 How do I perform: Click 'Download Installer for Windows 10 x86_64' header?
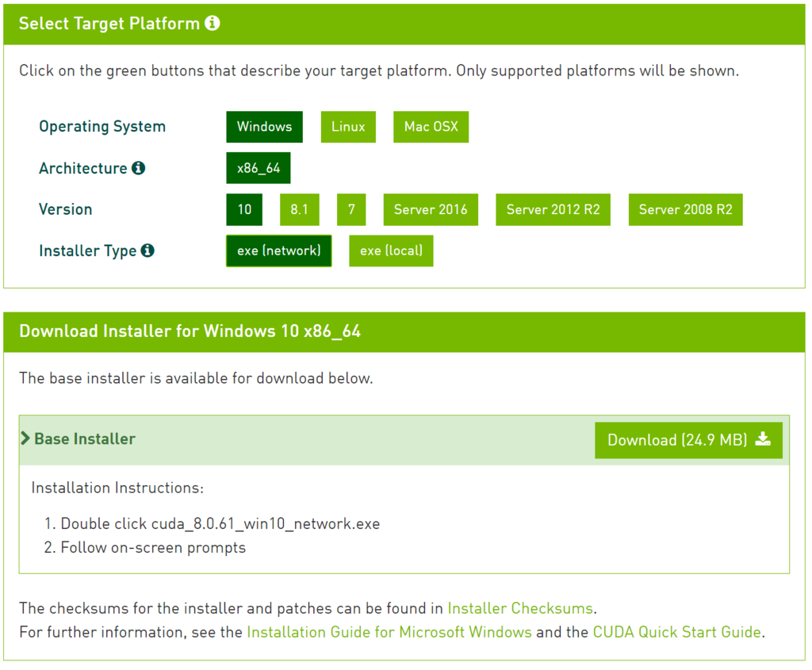click(x=190, y=331)
